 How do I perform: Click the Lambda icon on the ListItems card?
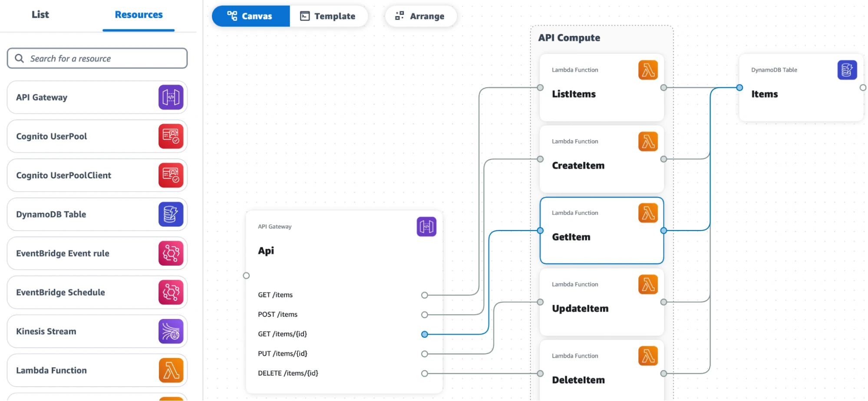[648, 70]
